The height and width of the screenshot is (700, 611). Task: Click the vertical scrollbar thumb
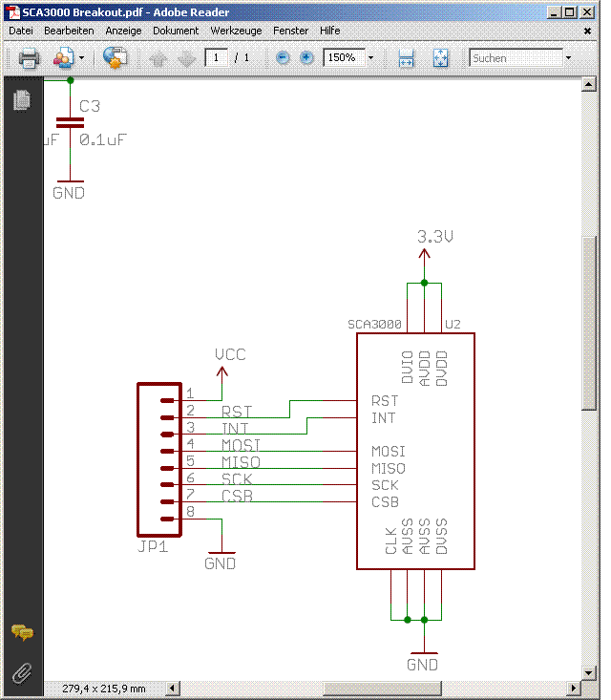589,323
